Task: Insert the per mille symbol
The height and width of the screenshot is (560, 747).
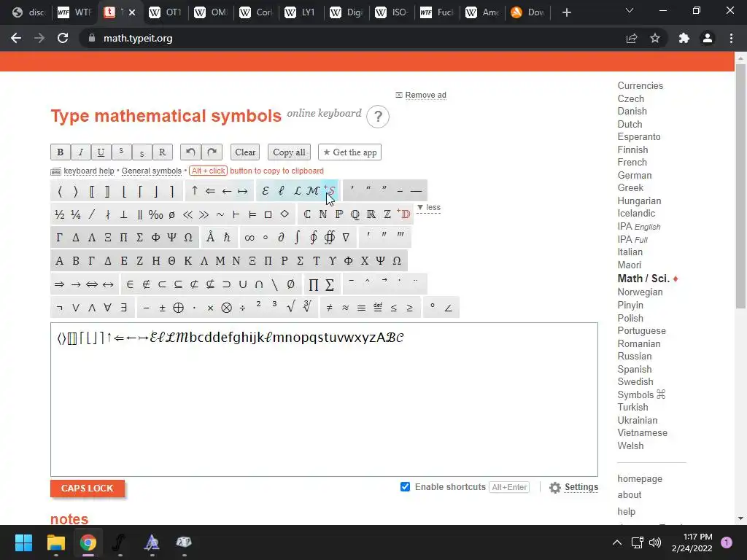Action: click(156, 215)
